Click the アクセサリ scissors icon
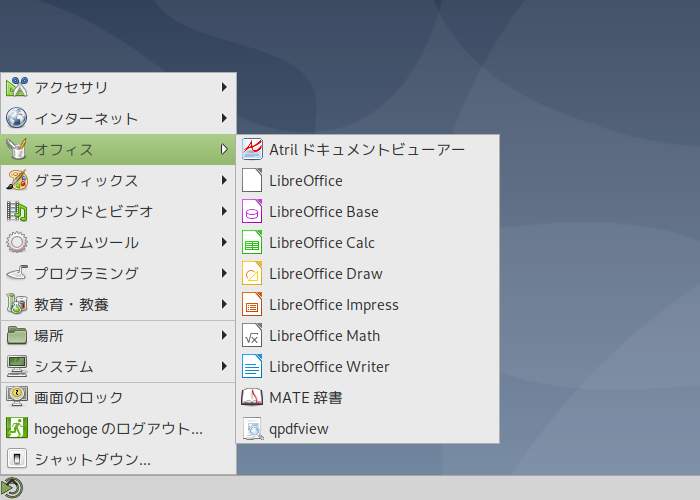The width and height of the screenshot is (700, 500). (17, 87)
